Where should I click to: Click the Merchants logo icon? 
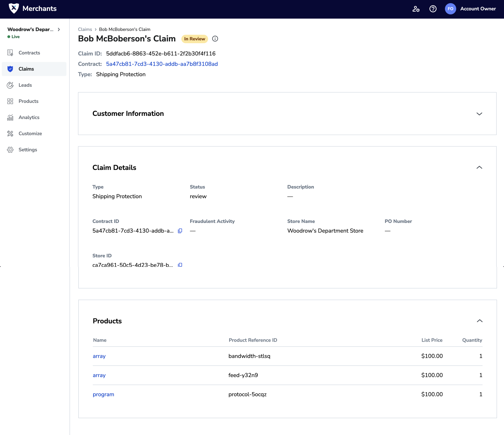pyautogui.click(x=14, y=8)
